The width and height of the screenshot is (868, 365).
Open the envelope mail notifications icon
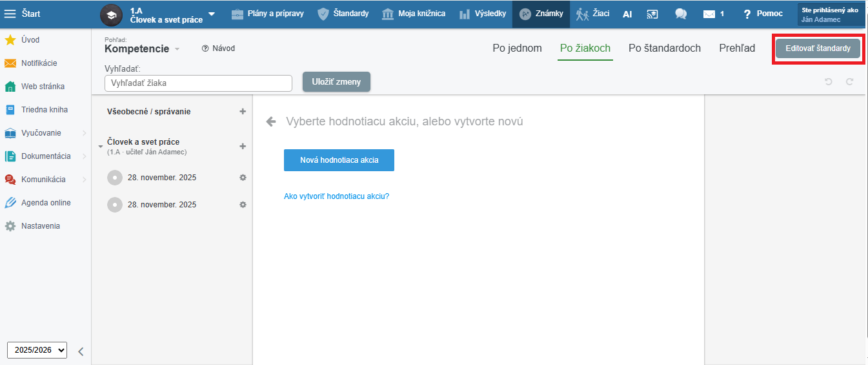tap(710, 14)
